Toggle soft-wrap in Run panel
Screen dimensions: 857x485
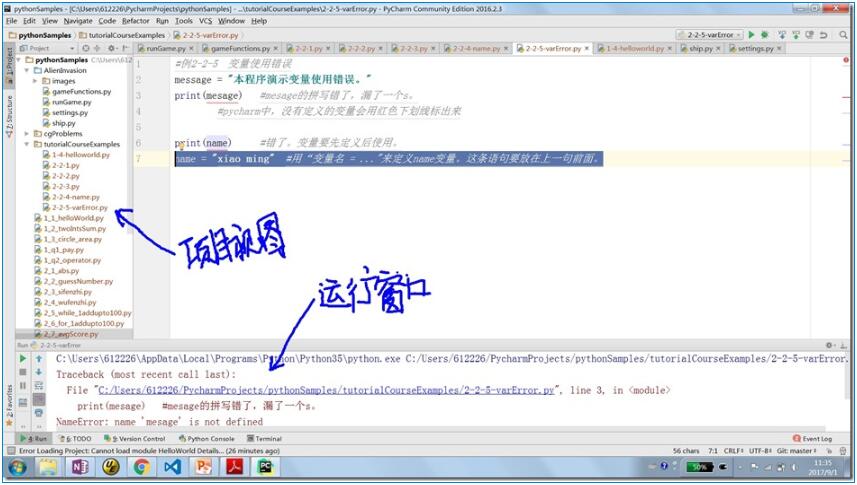point(39,386)
